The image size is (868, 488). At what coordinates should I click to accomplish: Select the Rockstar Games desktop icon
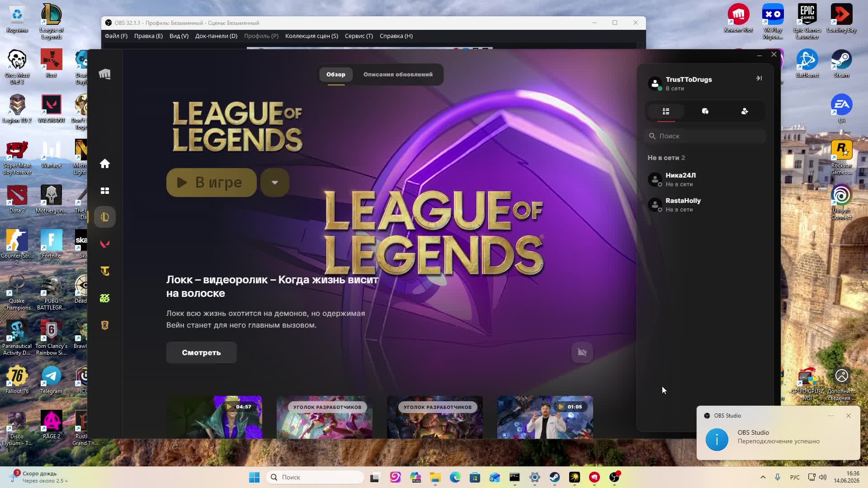tap(842, 157)
